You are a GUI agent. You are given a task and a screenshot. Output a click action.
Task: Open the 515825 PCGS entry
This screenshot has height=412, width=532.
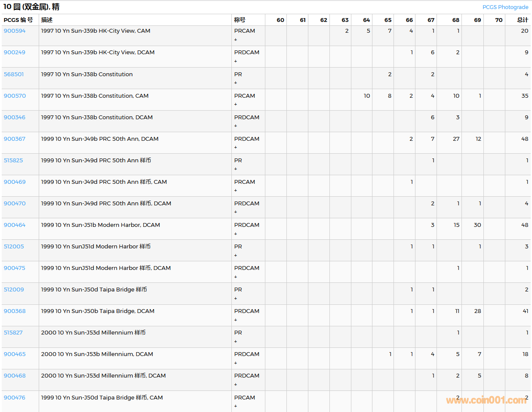(x=13, y=161)
